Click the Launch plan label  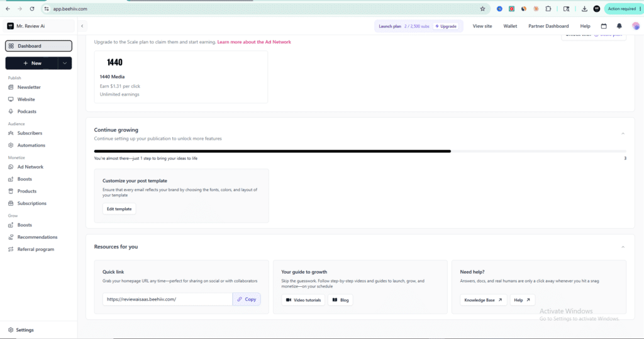(390, 26)
